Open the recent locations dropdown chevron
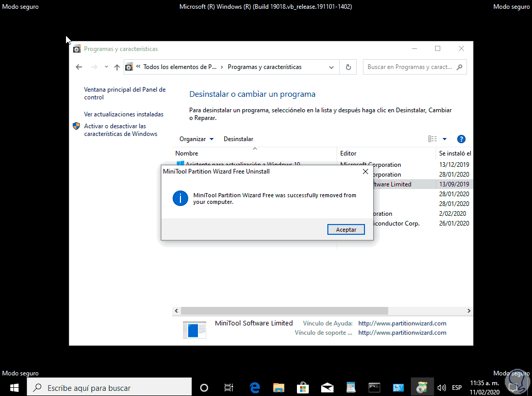 pos(106,67)
